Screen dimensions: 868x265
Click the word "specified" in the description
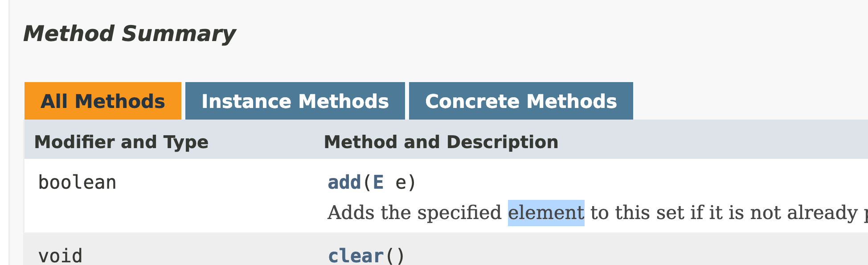tap(459, 213)
